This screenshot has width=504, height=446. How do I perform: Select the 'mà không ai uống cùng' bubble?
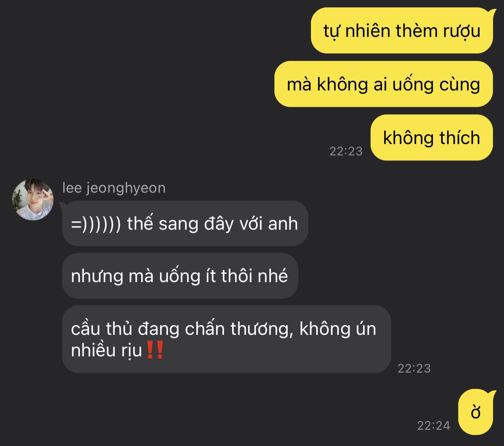383,84
